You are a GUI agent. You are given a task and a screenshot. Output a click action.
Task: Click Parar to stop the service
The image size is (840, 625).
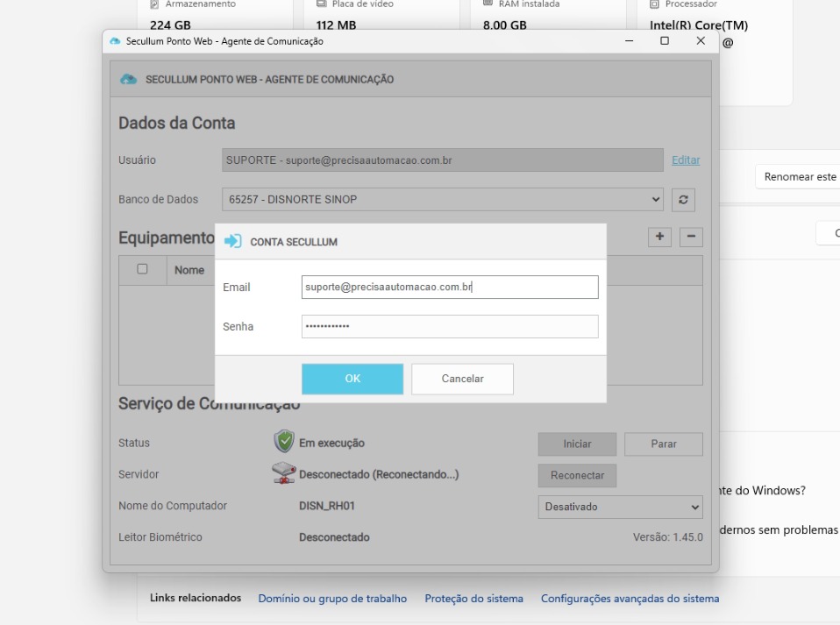click(663, 444)
